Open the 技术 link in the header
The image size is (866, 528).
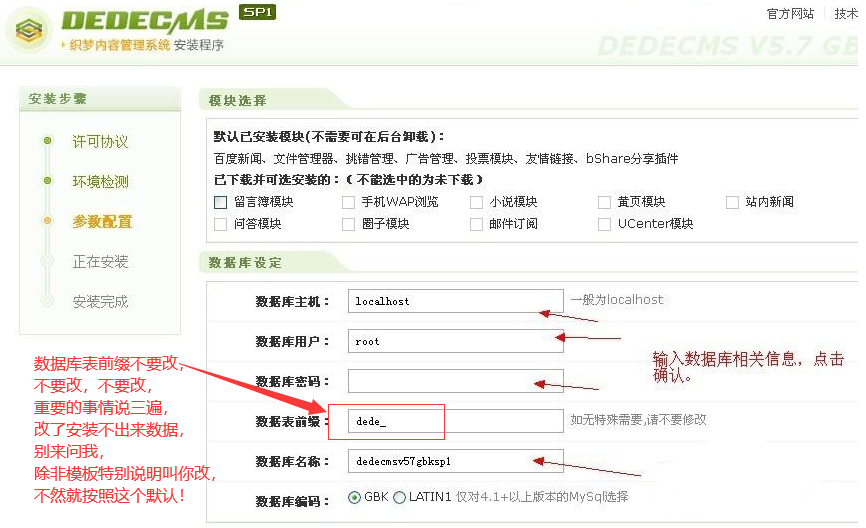846,14
